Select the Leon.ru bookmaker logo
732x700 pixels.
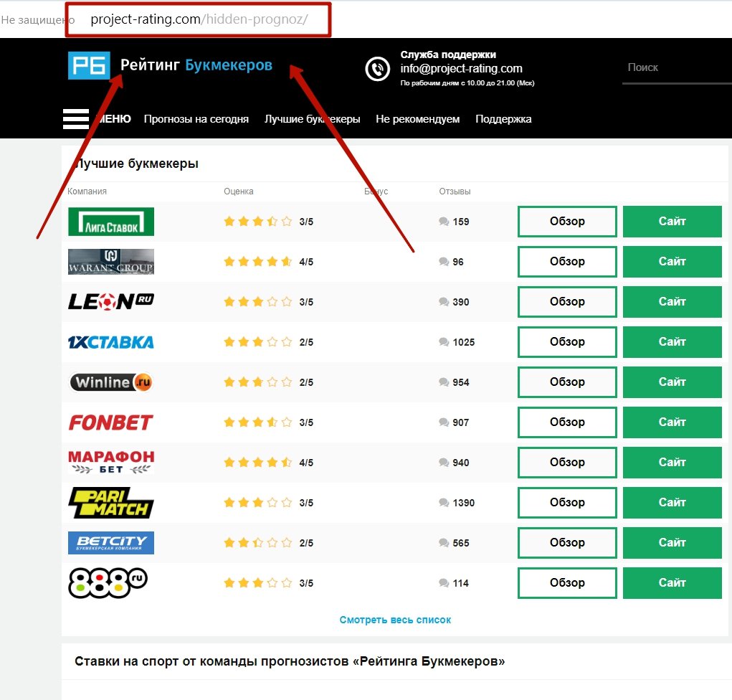pos(111,302)
